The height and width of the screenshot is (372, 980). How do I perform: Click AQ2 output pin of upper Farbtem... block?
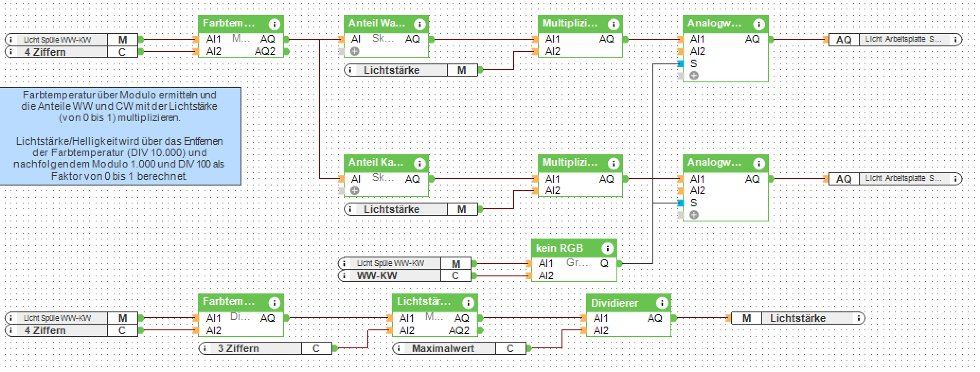285,52
